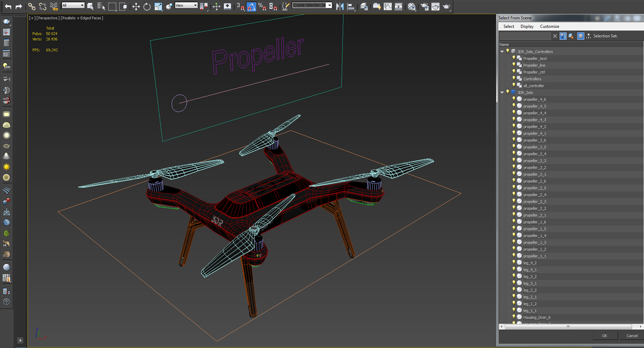Screen dimensions: 644x348
Task: Collapse the 3DR_Solo_Controllers layer
Action: tap(502, 51)
